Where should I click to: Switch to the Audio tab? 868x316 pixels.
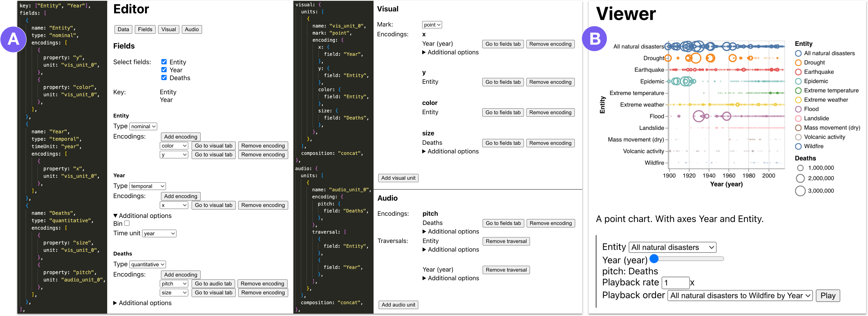[191, 29]
